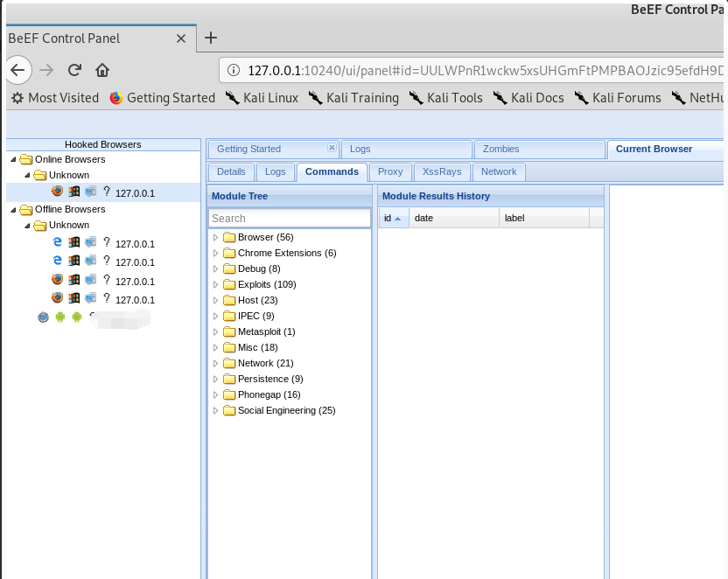Screen dimensions: 728x579
Task: Click the Windows icon of the online hooked browser
Action: (74, 192)
